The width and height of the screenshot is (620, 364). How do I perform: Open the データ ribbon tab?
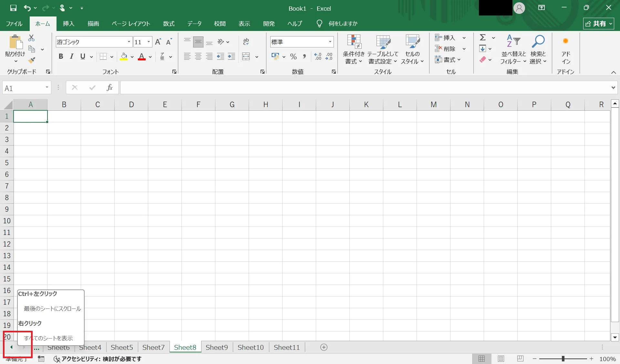(x=194, y=24)
